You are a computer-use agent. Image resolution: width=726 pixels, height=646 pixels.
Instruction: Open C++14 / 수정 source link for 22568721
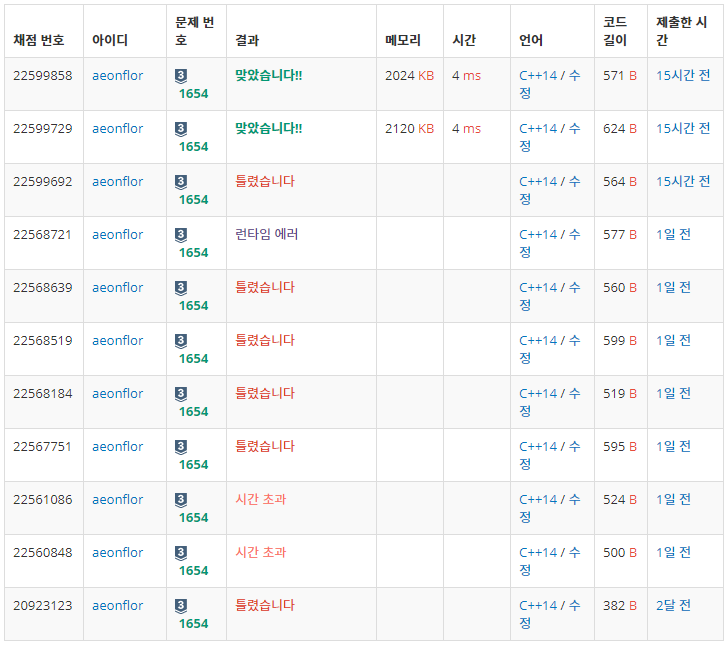coord(550,244)
